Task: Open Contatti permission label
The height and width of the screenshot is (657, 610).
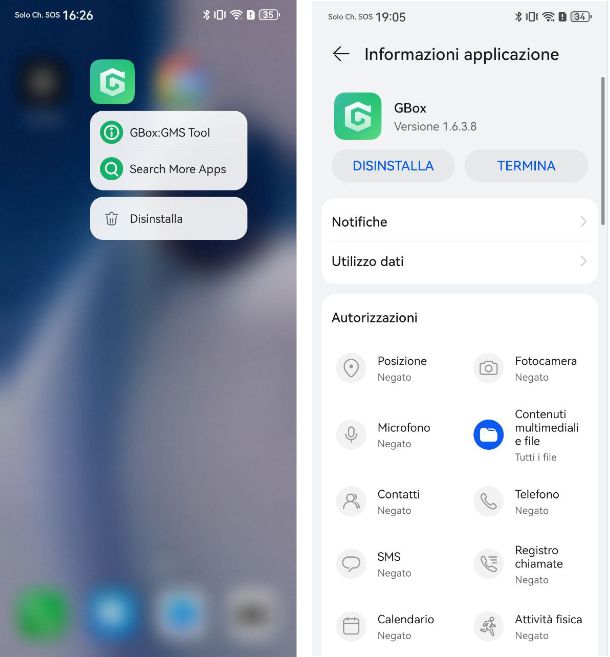Action: (398, 494)
